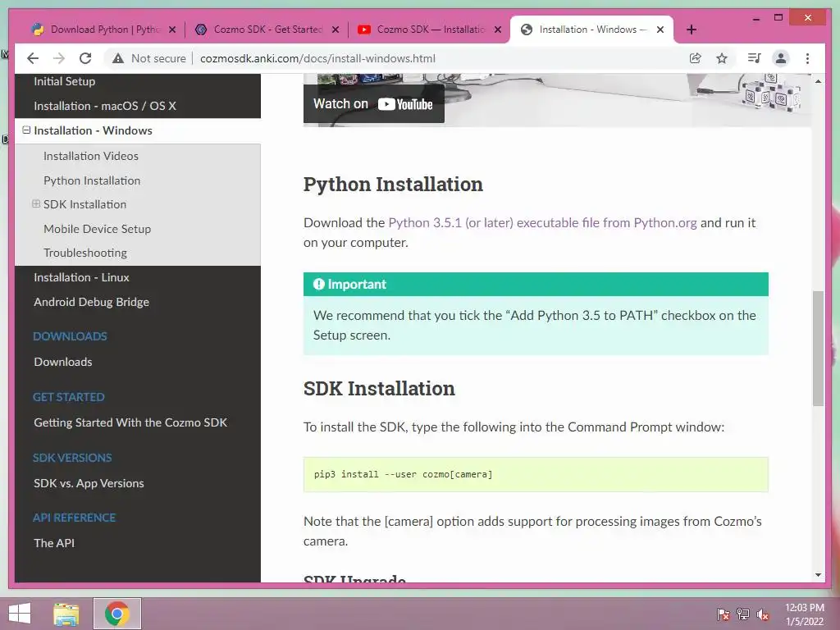Open Action Center flag tray icon
840x630 pixels.
click(x=724, y=614)
